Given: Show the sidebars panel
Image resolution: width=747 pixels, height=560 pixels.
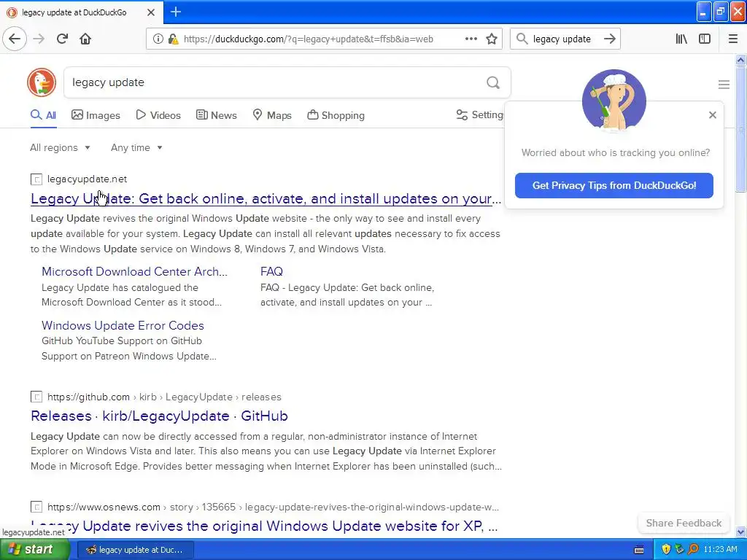Looking at the screenshot, I should click(705, 39).
